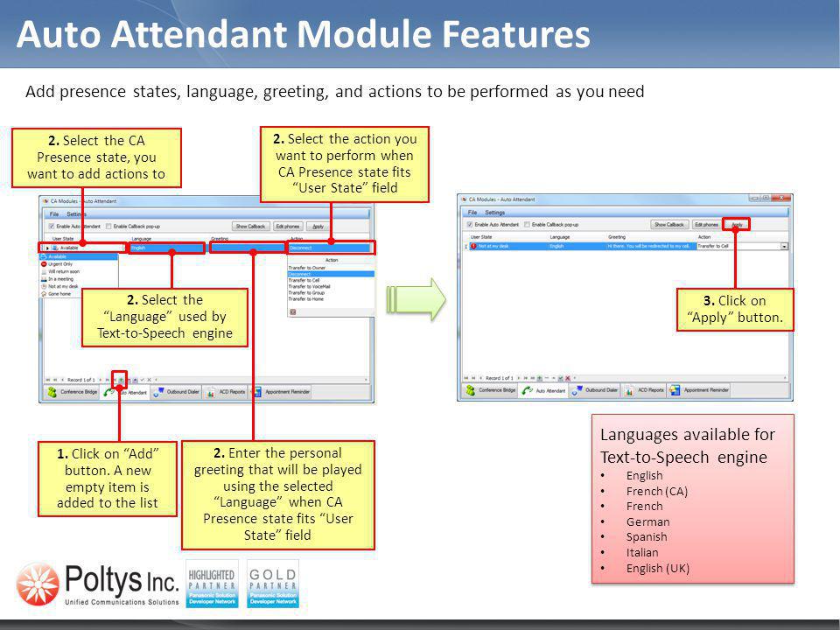The height and width of the screenshot is (630, 840).
Task: Click the Poltys Inc. logo
Action: pos(97,584)
